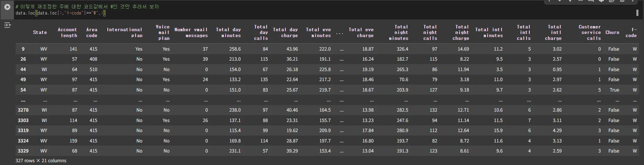644x165 pixels.
Task: Click the Total day calls column header
Action: point(261,32)
